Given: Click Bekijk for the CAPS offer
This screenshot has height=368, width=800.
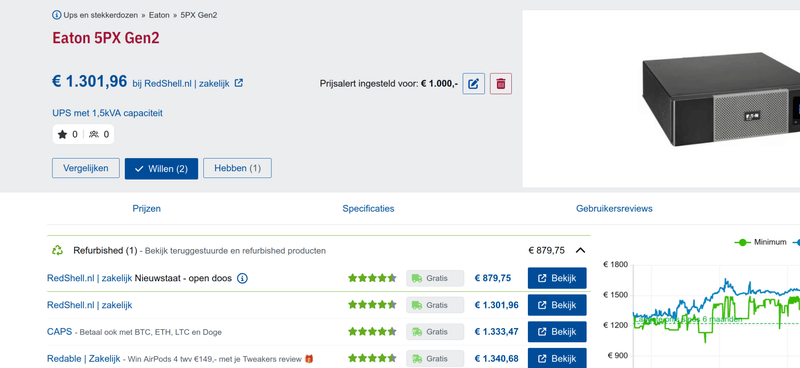Looking at the screenshot, I should coord(557,332).
